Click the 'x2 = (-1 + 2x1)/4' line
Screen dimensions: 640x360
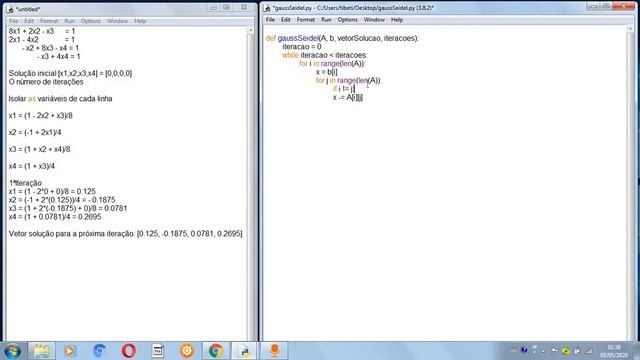[x=35, y=133]
